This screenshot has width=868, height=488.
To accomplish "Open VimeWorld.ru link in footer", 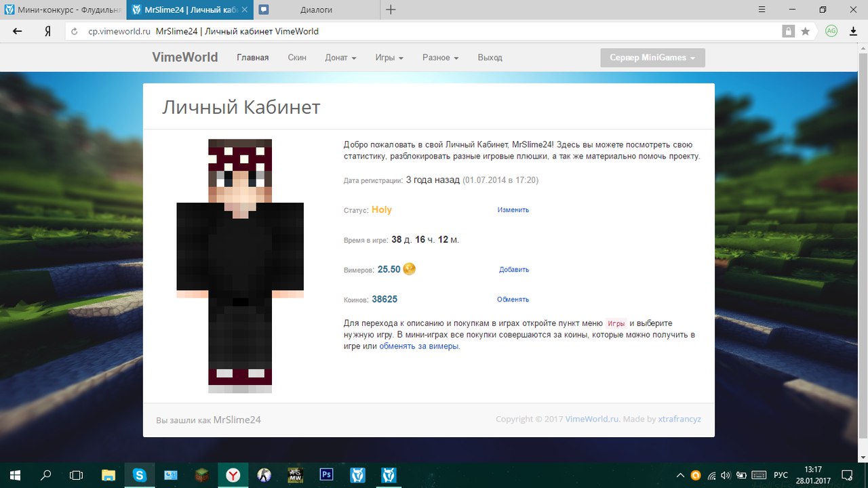I will tap(592, 420).
